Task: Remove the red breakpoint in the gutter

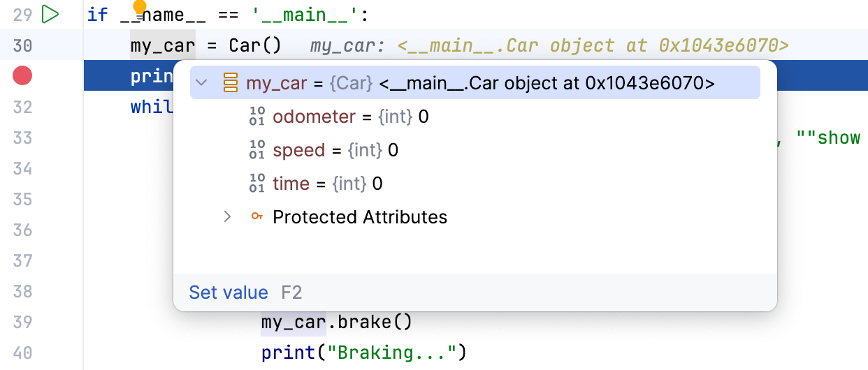Action: pyautogui.click(x=22, y=76)
